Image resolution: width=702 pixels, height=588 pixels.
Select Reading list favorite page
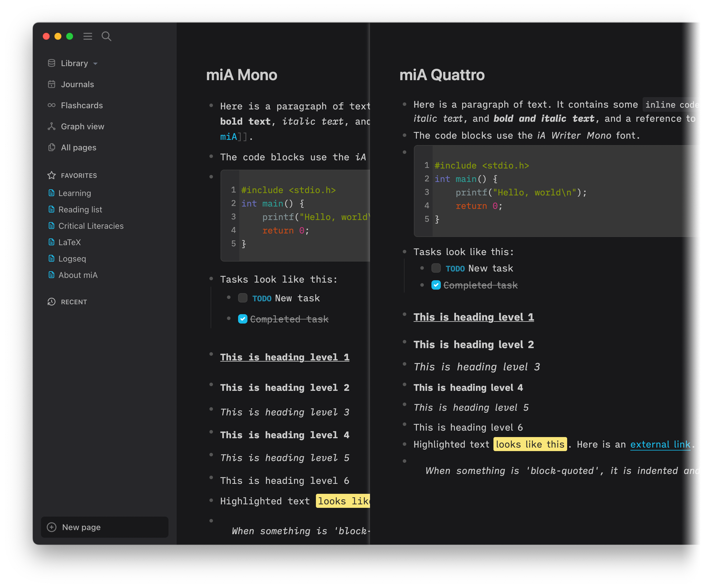tap(80, 209)
